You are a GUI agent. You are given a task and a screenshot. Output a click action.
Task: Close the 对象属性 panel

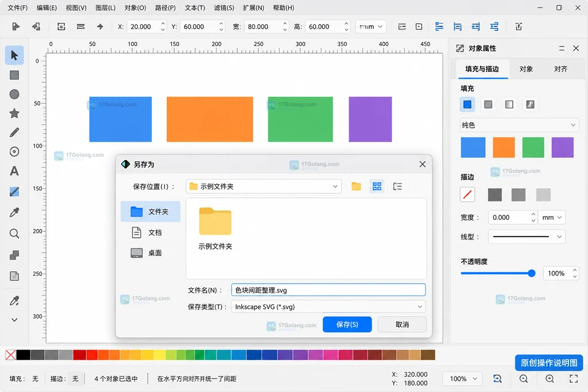(576, 48)
